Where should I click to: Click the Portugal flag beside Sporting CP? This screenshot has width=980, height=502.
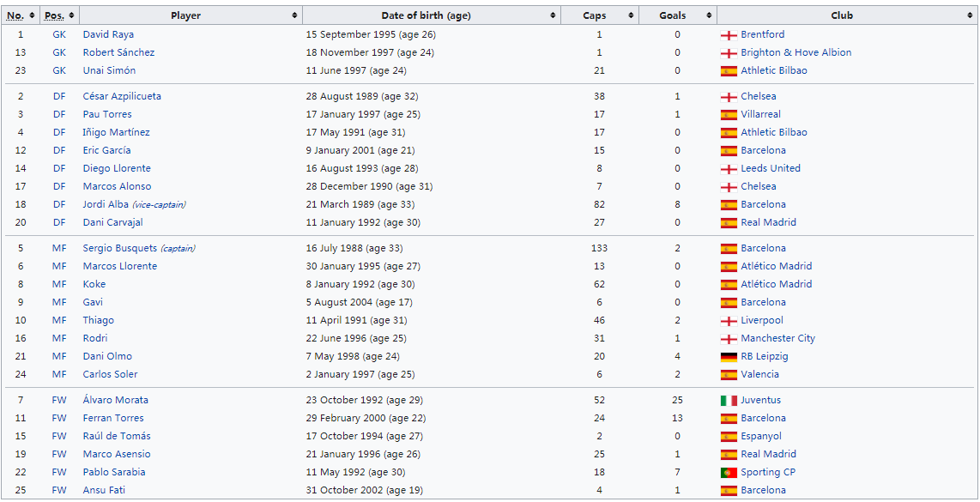coord(729,473)
